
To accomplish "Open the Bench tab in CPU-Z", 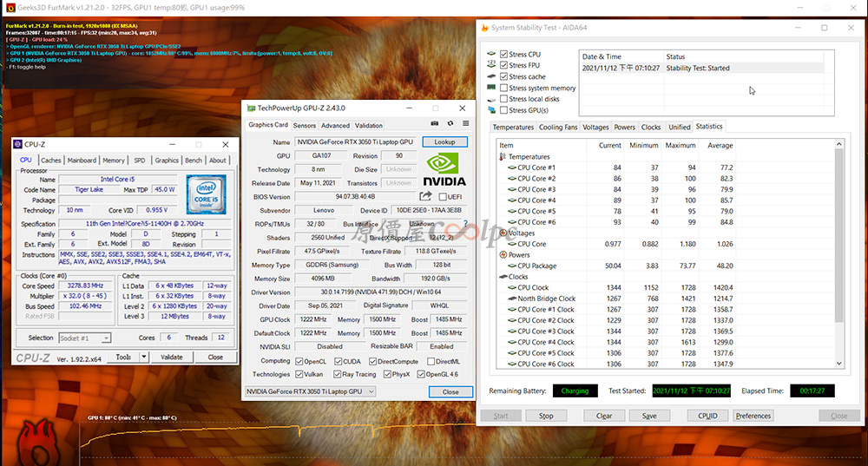I will tap(194, 160).
